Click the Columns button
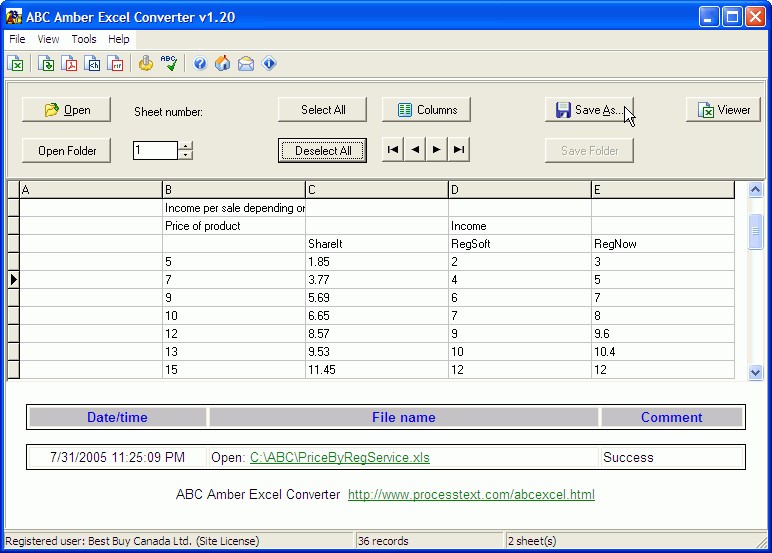Viewport: 772px width, 553px height. coord(427,110)
